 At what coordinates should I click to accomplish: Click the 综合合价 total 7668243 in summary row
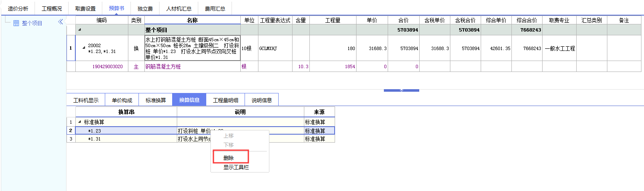click(x=527, y=30)
